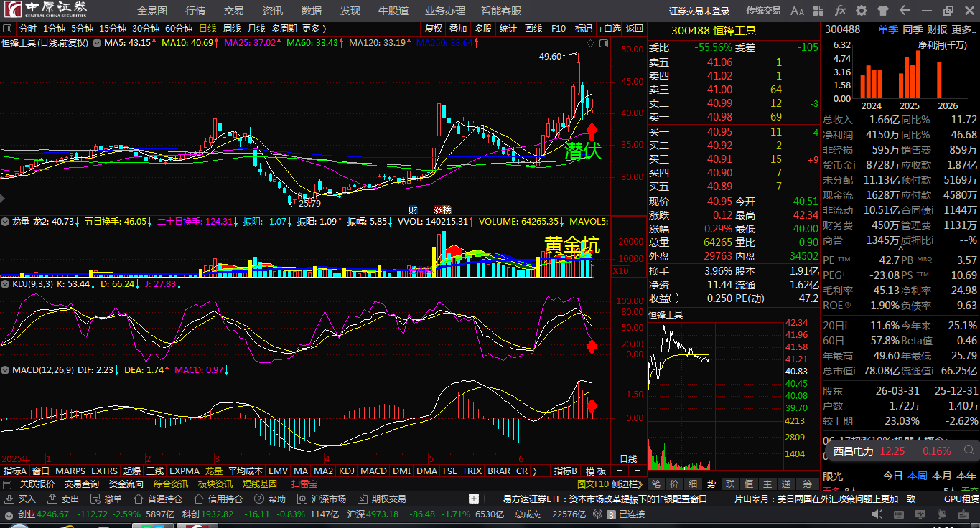Expand the indicator tabs overflow arrow after CR
980x528 pixels.
tap(535, 471)
